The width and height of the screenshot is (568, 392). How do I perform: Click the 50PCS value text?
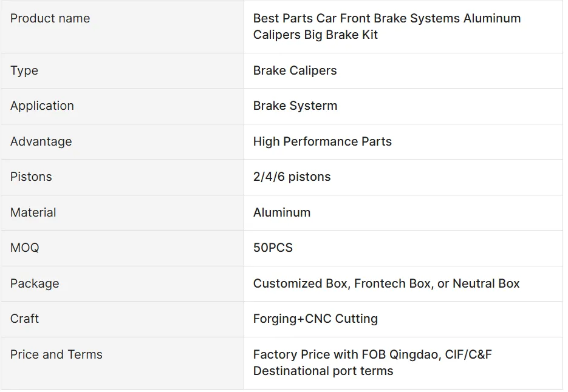click(x=273, y=248)
